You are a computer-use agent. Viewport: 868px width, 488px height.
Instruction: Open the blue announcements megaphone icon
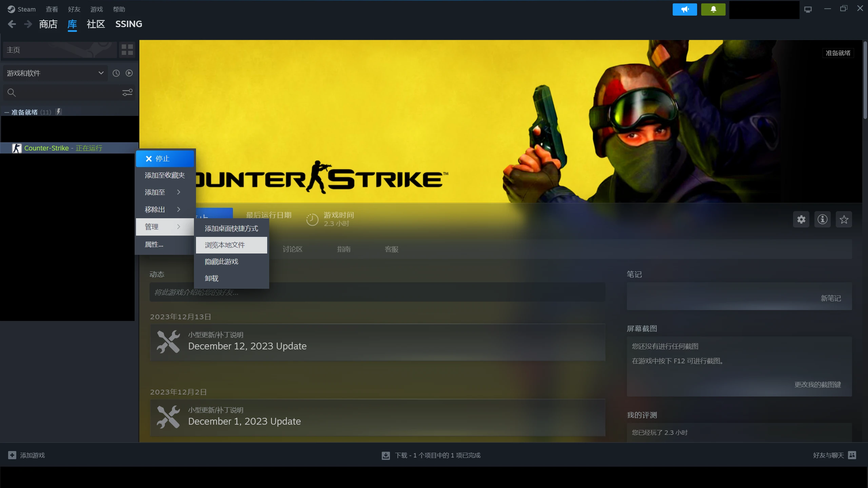(x=685, y=9)
